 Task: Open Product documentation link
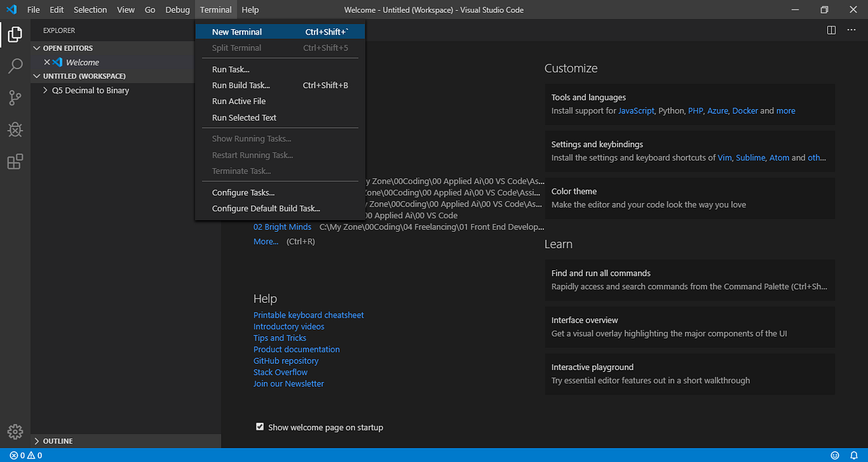[296, 350]
